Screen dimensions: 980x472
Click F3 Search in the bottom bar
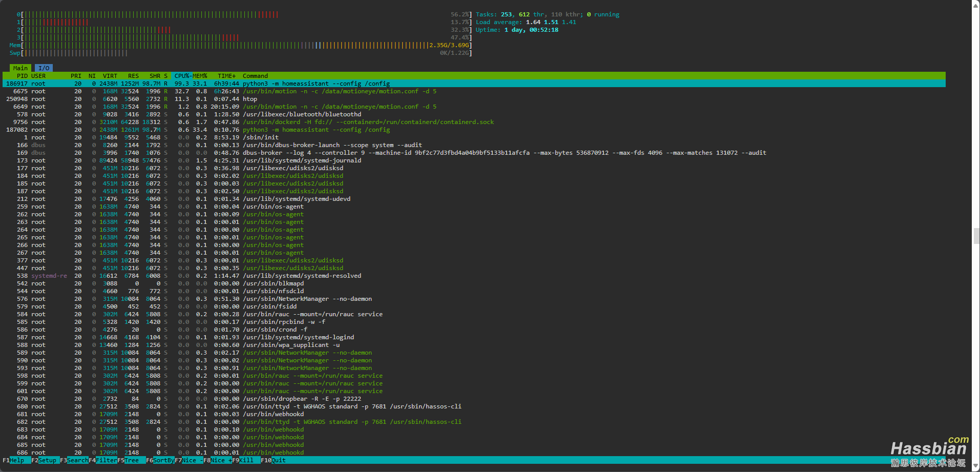(74, 460)
